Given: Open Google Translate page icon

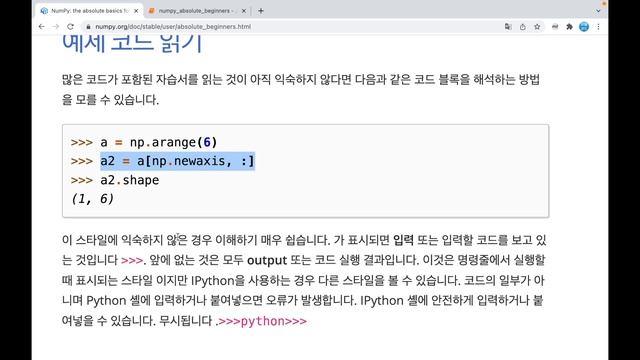Looking at the screenshot, I should pyautogui.click(x=508, y=27).
